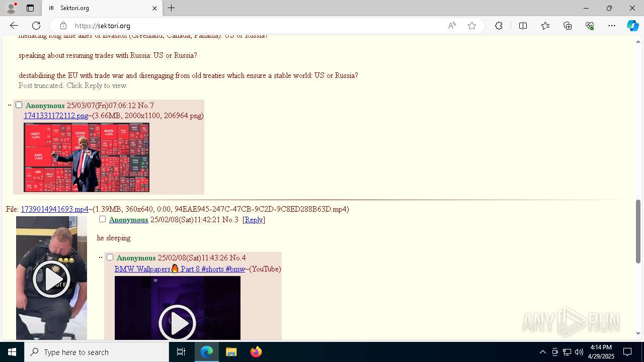Show hidden tray icons
The height and width of the screenshot is (362, 644).
tap(542, 352)
